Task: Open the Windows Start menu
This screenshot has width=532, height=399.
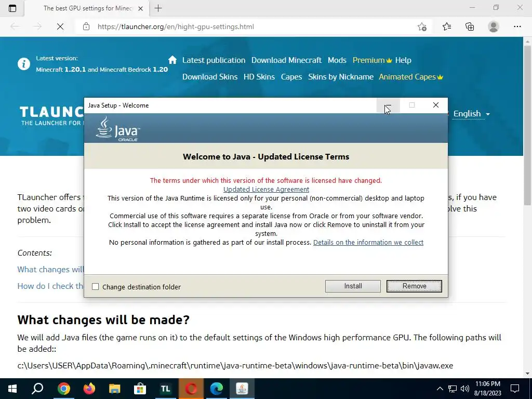Action: [x=12, y=389]
